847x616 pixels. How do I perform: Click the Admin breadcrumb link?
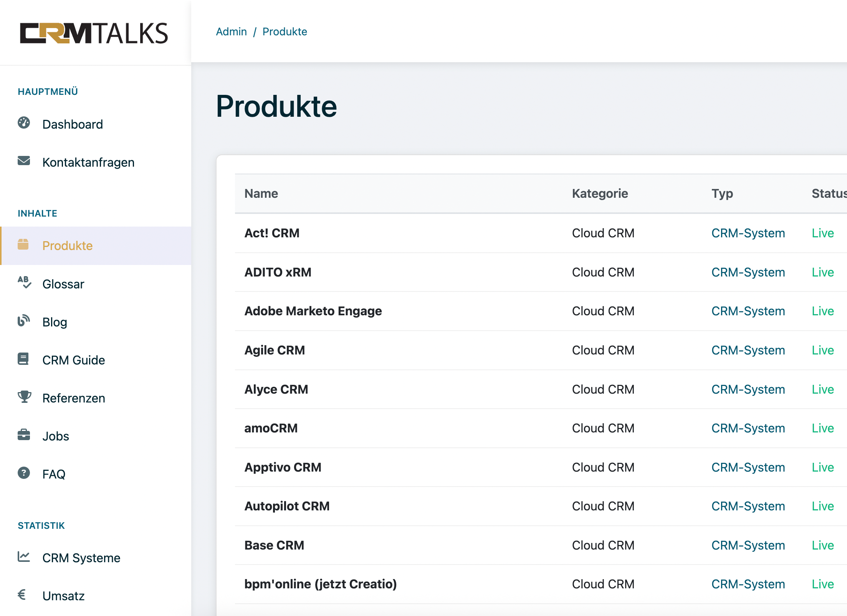(231, 31)
